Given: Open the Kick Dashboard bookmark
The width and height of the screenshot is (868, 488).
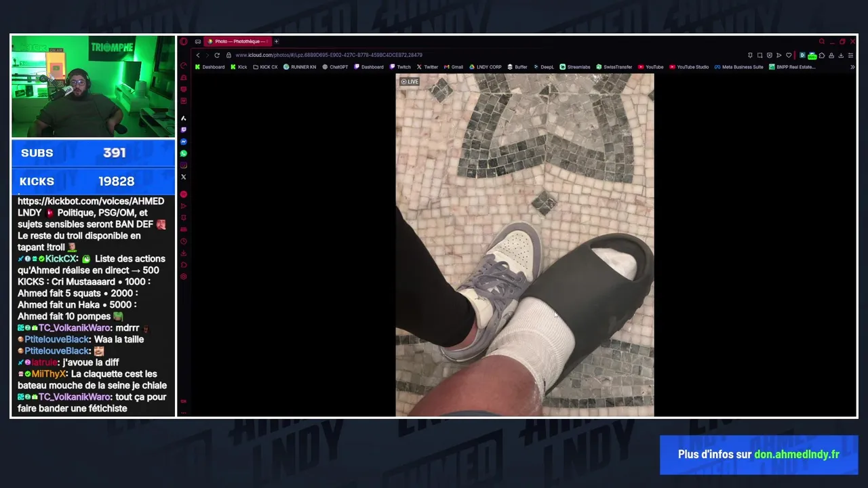Looking at the screenshot, I should (x=210, y=67).
